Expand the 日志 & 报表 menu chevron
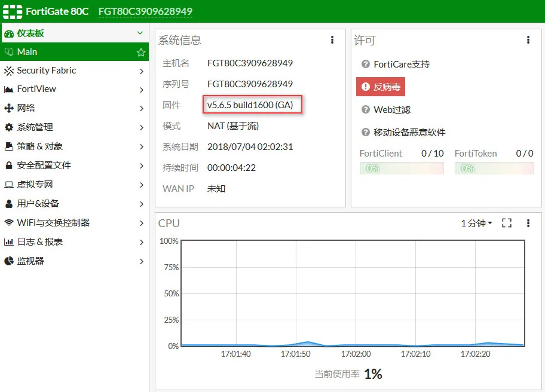 (142, 242)
